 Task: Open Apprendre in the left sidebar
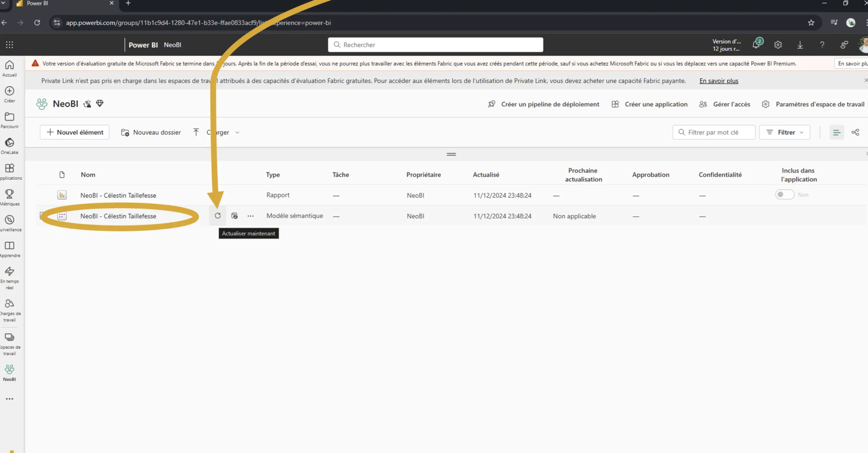click(x=10, y=249)
